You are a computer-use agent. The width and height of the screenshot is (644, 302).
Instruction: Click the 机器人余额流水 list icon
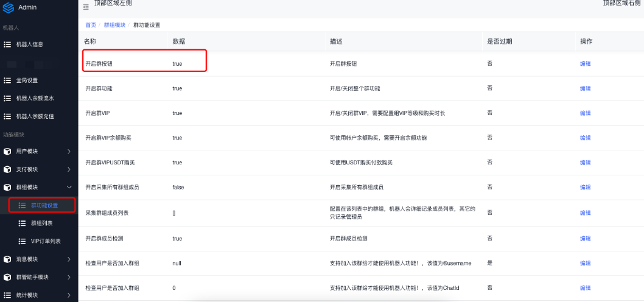tap(7, 98)
